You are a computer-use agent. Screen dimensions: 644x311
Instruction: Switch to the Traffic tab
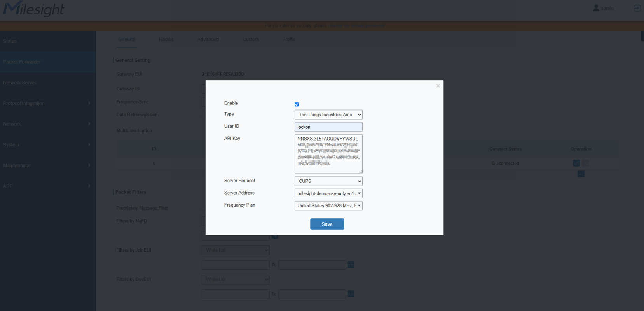tap(289, 40)
